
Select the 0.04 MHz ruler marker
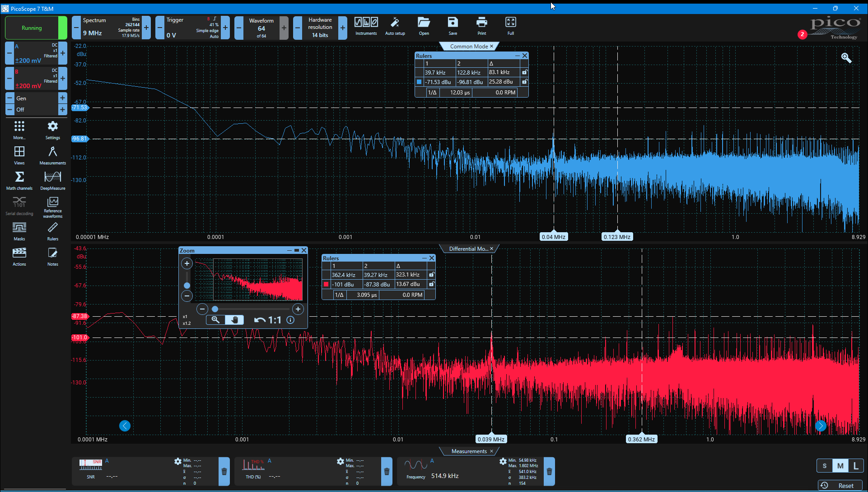(554, 237)
